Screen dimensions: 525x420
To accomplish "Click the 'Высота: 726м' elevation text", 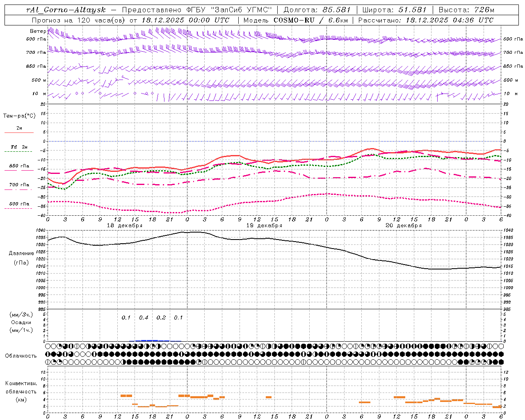I will (466, 10).
